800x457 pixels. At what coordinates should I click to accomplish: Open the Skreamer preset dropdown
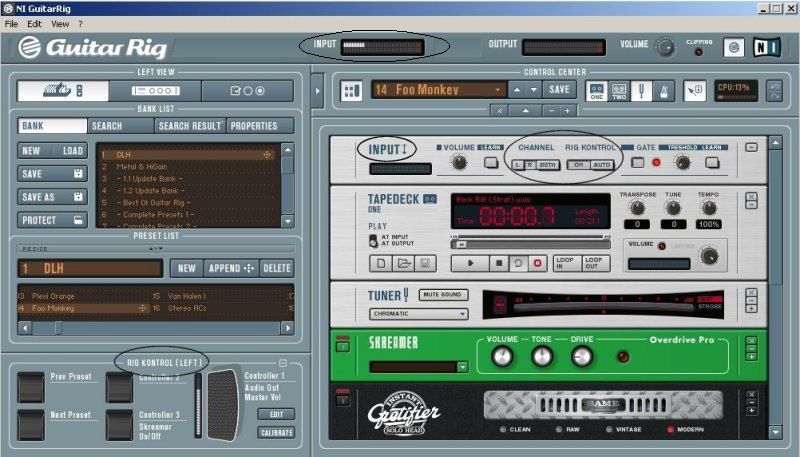pos(463,367)
